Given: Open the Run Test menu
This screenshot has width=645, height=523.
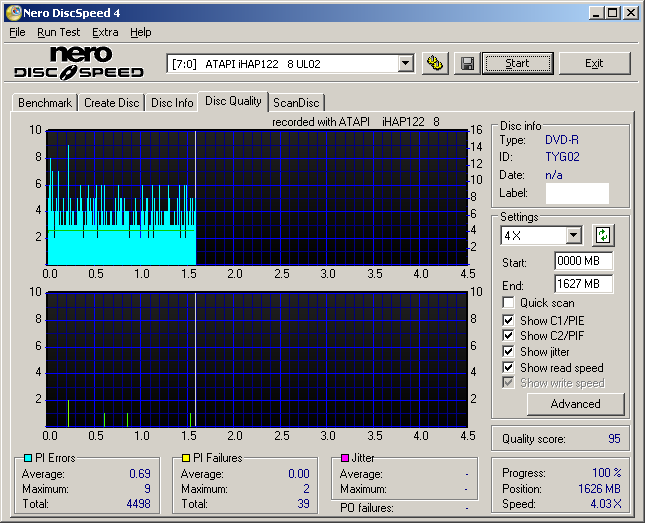Looking at the screenshot, I should coord(59,32).
